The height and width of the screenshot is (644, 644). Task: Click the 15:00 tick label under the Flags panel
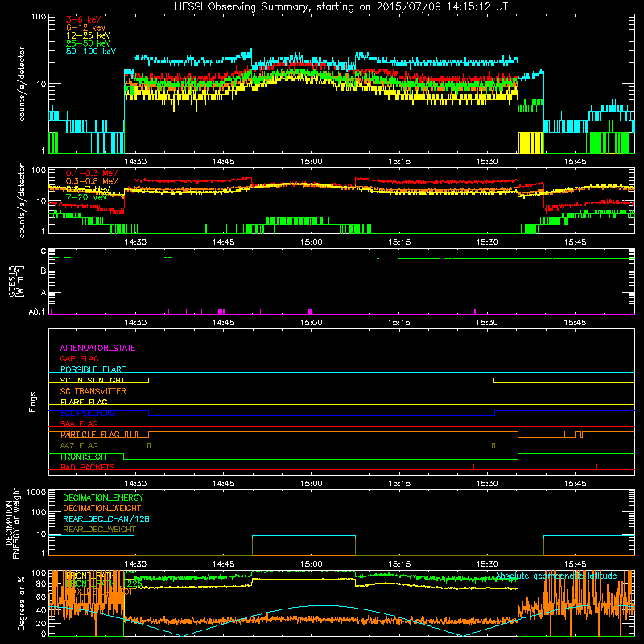tap(311, 484)
